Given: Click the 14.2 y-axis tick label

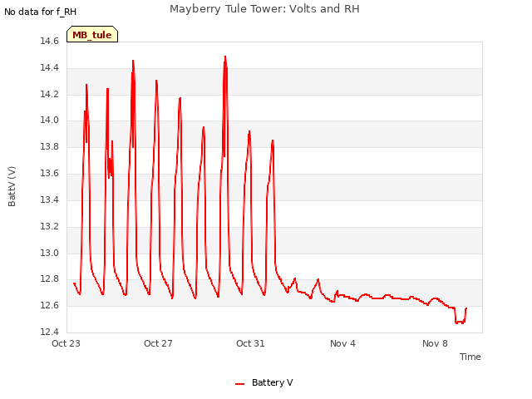Looking at the screenshot, I should [x=50, y=94].
